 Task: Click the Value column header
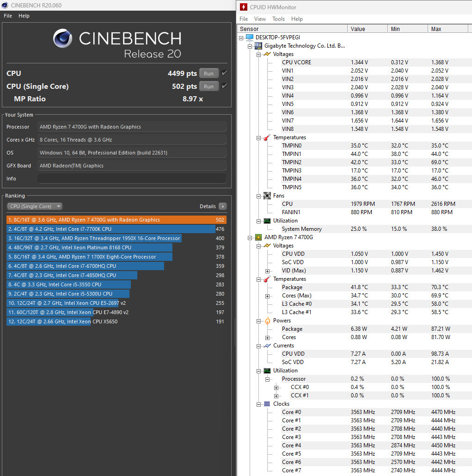coord(368,29)
